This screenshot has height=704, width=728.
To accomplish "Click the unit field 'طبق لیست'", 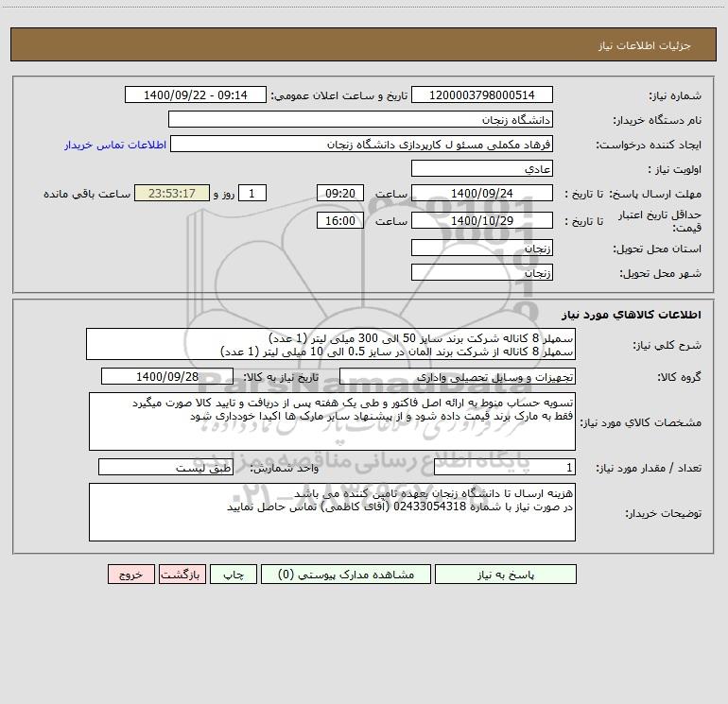I will coord(165,468).
